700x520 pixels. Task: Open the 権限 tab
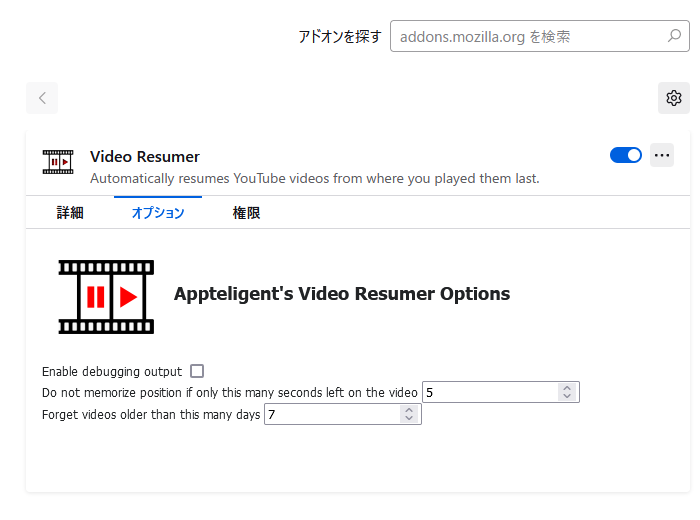pos(246,212)
